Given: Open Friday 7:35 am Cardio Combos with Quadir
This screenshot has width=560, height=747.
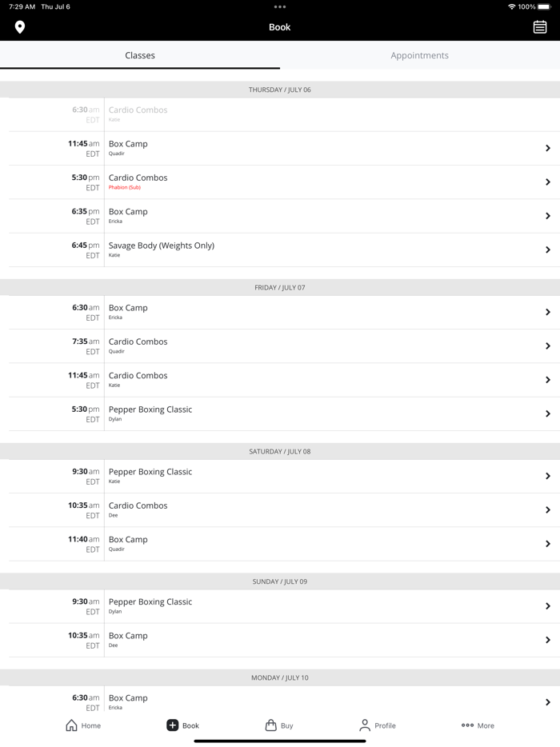Looking at the screenshot, I should click(284, 346).
